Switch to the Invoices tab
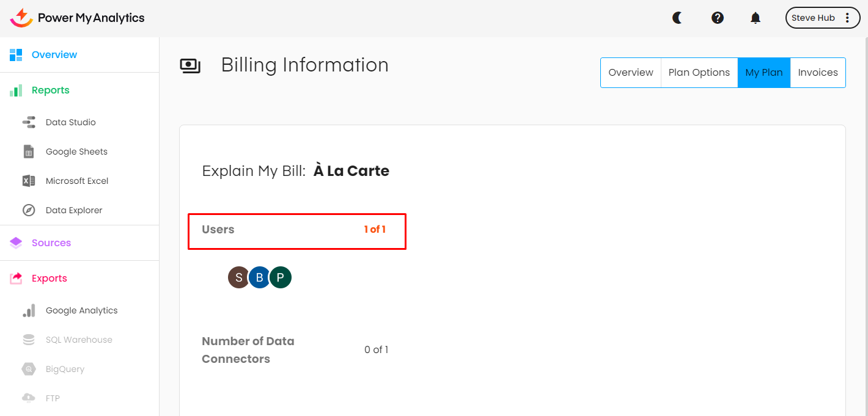This screenshot has width=868, height=416. tap(818, 73)
